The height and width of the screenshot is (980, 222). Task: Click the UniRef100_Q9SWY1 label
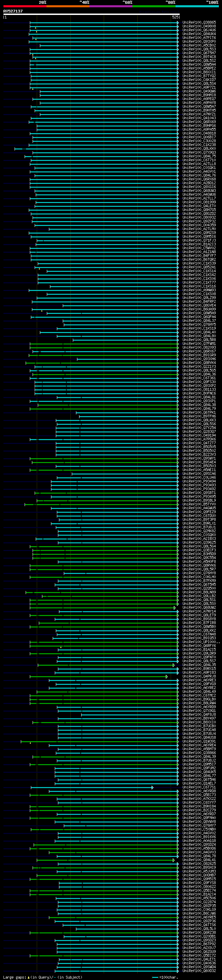[199, 459]
